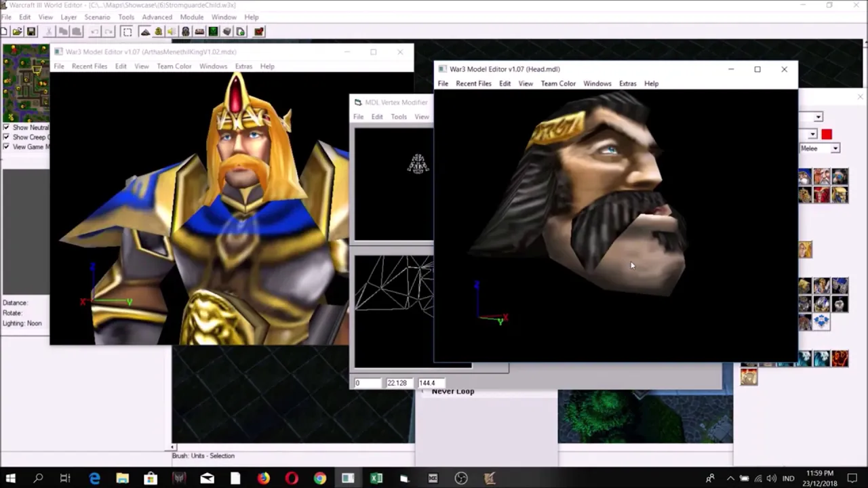The height and width of the screenshot is (488, 868).
Task: Select the unit portrait below the Head window
Action: point(749,377)
